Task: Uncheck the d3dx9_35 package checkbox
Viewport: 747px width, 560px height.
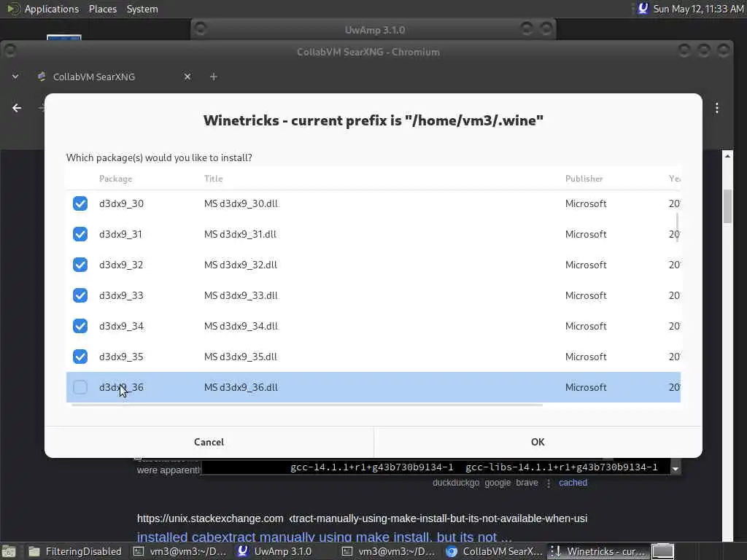Action: pos(80,356)
